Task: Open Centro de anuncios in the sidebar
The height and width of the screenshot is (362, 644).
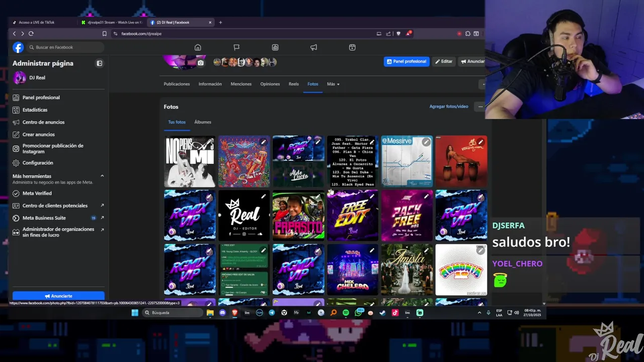Action: click(x=58, y=122)
